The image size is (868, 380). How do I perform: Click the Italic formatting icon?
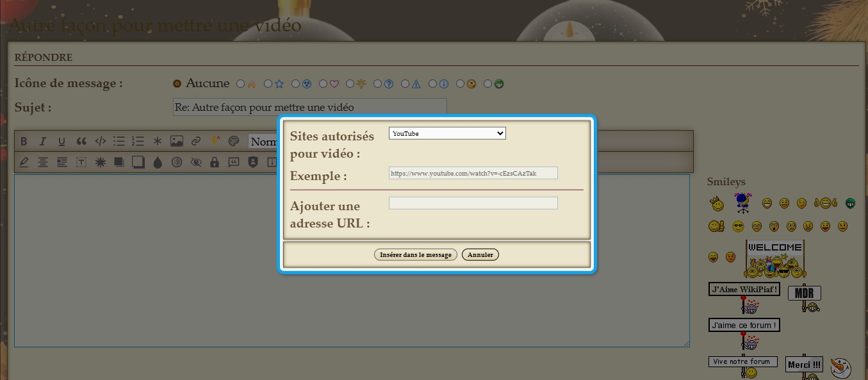(x=43, y=142)
